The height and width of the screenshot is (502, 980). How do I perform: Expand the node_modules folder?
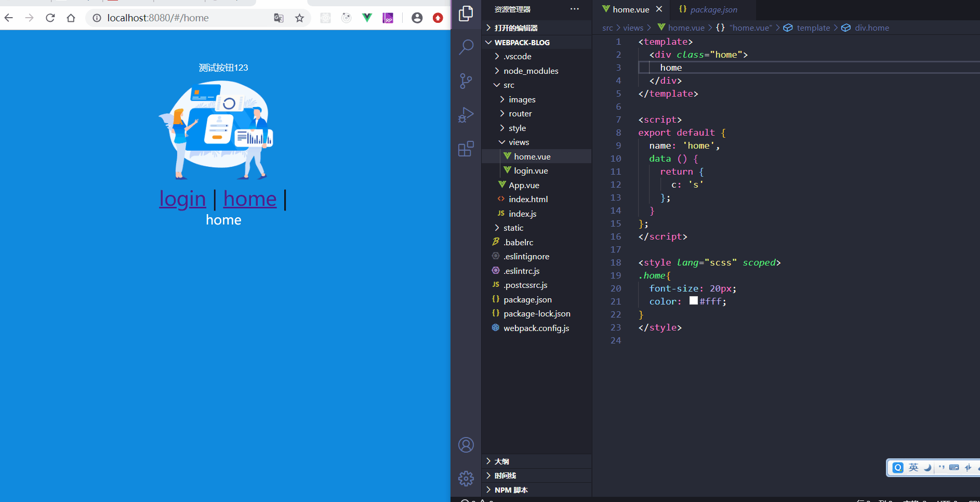tap(531, 71)
